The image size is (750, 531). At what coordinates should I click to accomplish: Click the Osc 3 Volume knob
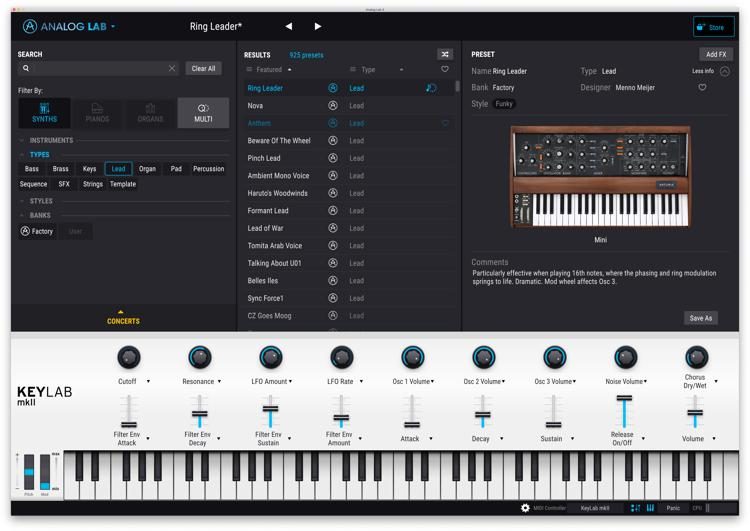pyautogui.click(x=554, y=357)
